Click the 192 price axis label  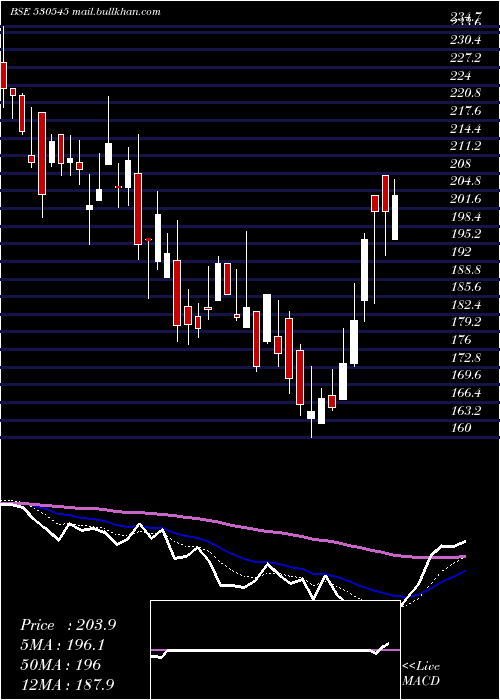[x=461, y=252]
